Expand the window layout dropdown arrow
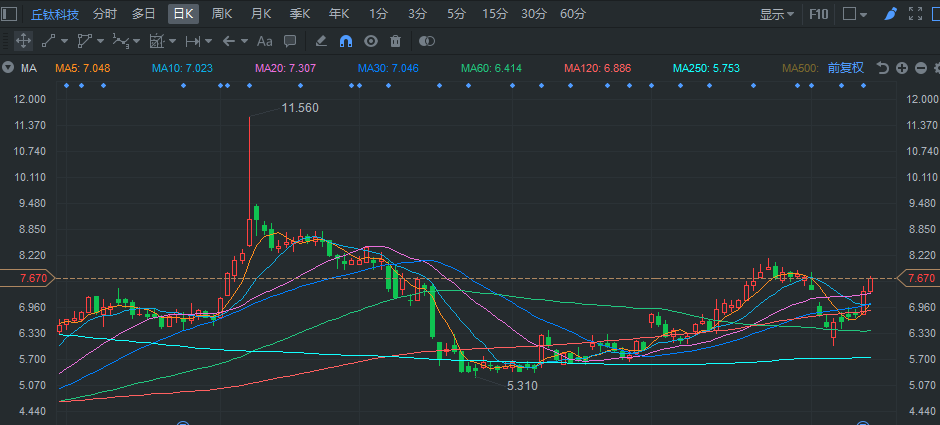Viewport: 940px width, 425px height. pos(863,14)
